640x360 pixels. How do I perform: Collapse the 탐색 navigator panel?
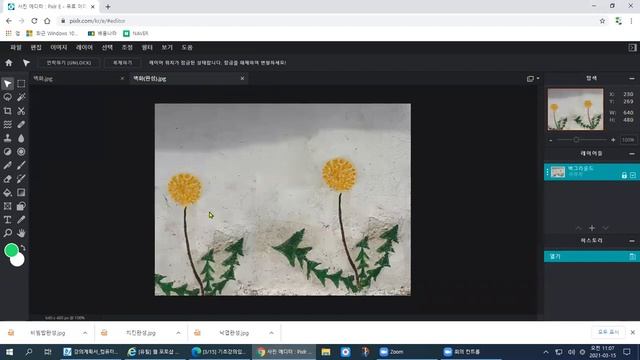[632, 78]
